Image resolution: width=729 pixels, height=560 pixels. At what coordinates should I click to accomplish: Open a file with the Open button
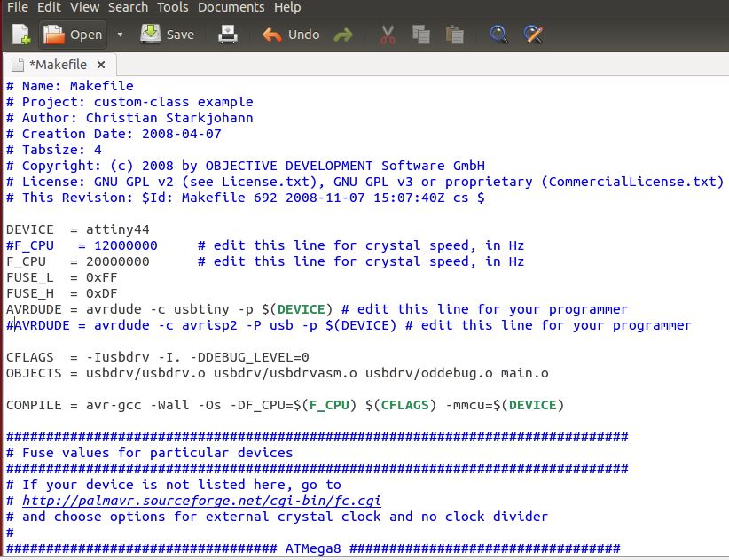[x=73, y=35]
